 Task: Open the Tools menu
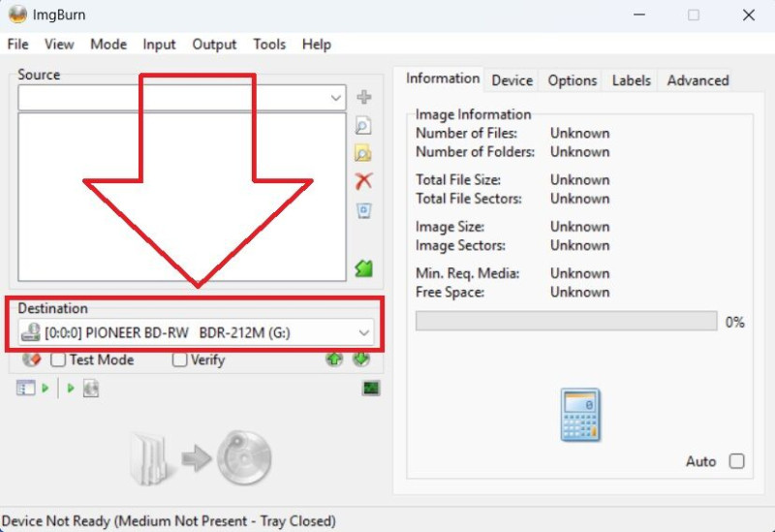pyautogui.click(x=269, y=45)
